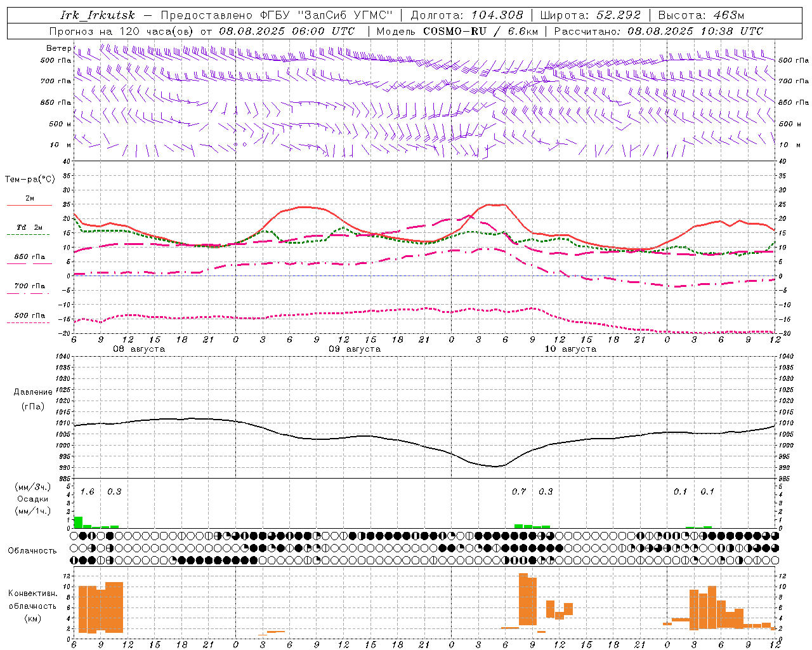Select the 'Облачность' cloud cover label
The width and height of the screenshot is (812, 650).
32,551
